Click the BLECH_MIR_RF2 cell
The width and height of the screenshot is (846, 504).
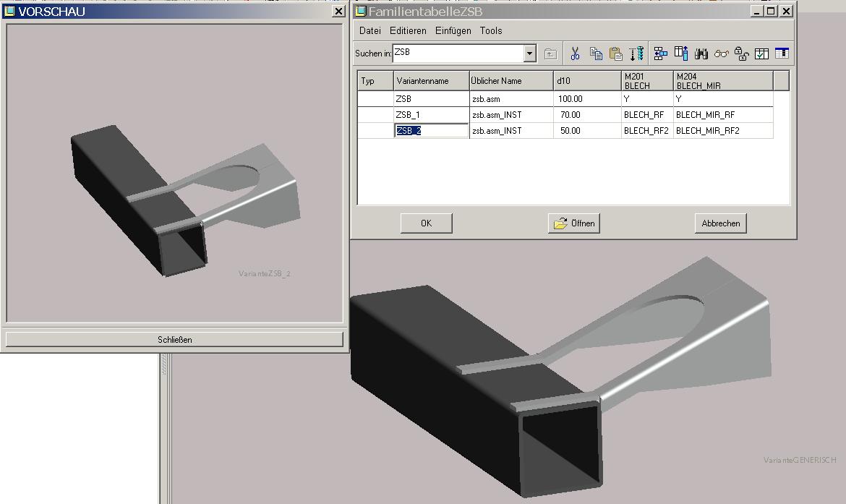pos(724,131)
